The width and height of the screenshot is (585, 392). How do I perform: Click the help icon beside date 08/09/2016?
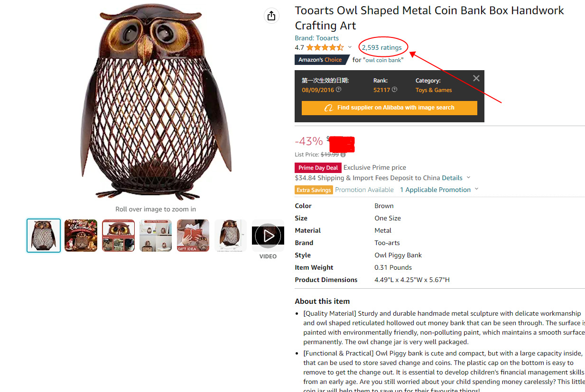(338, 90)
